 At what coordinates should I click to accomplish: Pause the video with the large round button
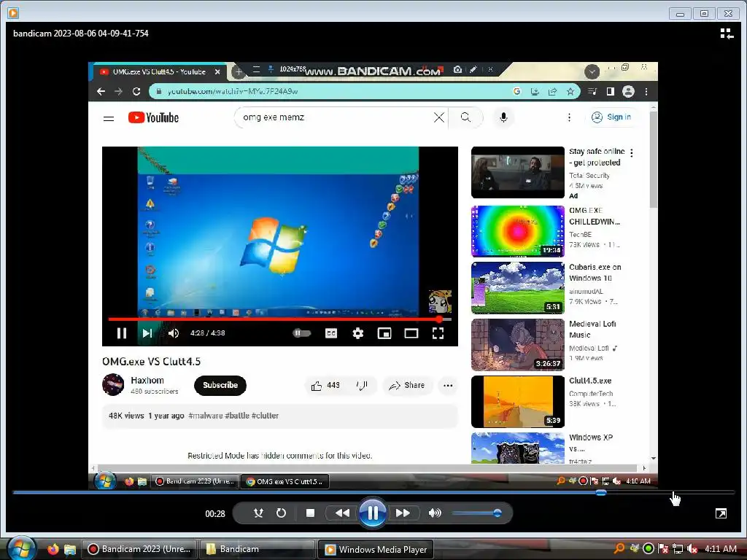pyautogui.click(x=372, y=513)
